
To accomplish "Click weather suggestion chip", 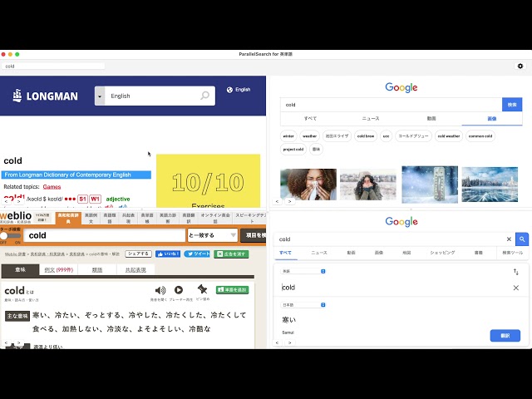I will (309, 136).
